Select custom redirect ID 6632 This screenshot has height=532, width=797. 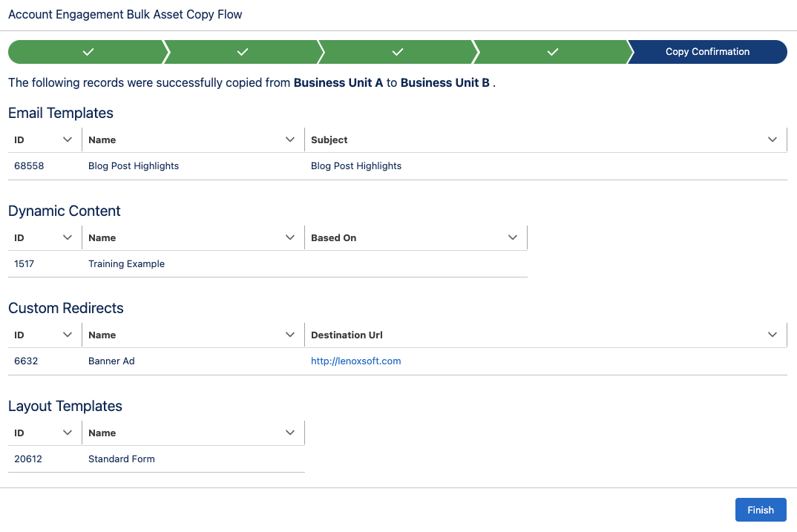(26, 361)
